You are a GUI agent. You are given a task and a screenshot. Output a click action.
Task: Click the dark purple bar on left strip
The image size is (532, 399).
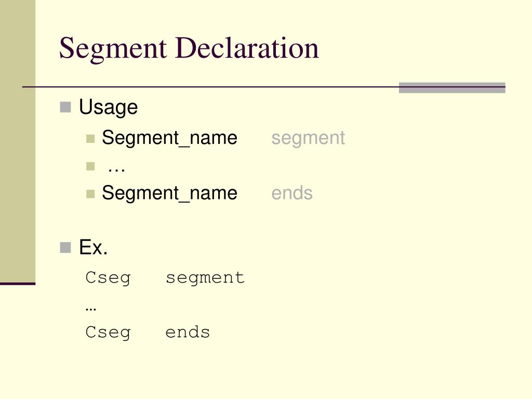coord(18,284)
